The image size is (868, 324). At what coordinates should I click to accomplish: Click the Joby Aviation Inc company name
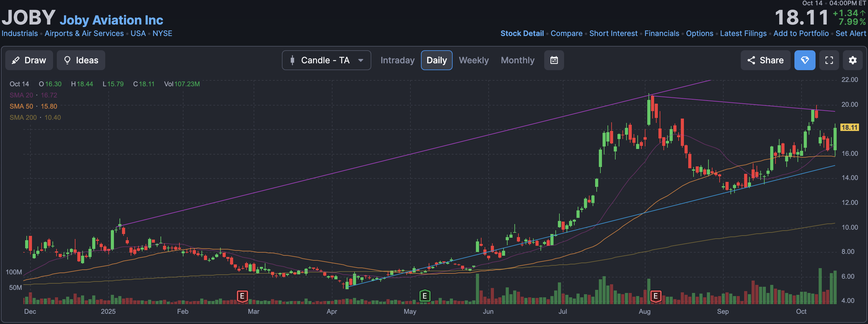[x=111, y=20]
